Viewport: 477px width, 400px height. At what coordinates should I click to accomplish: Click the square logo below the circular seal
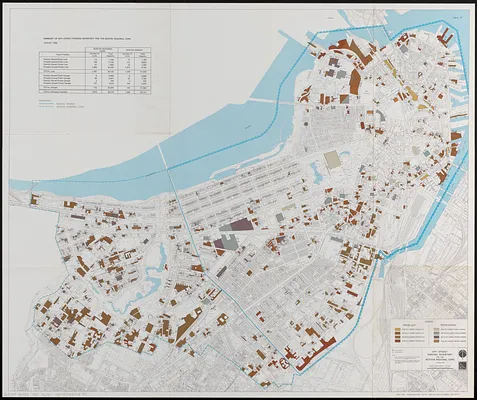pyautogui.click(x=462, y=365)
